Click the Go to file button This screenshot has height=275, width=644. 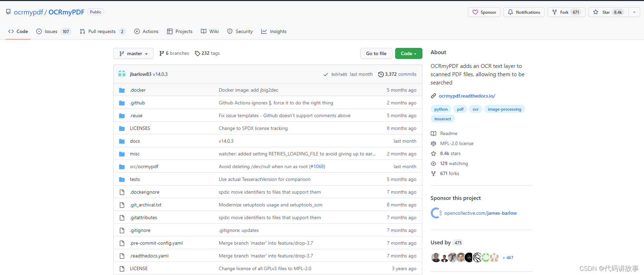pyautogui.click(x=376, y=53)
